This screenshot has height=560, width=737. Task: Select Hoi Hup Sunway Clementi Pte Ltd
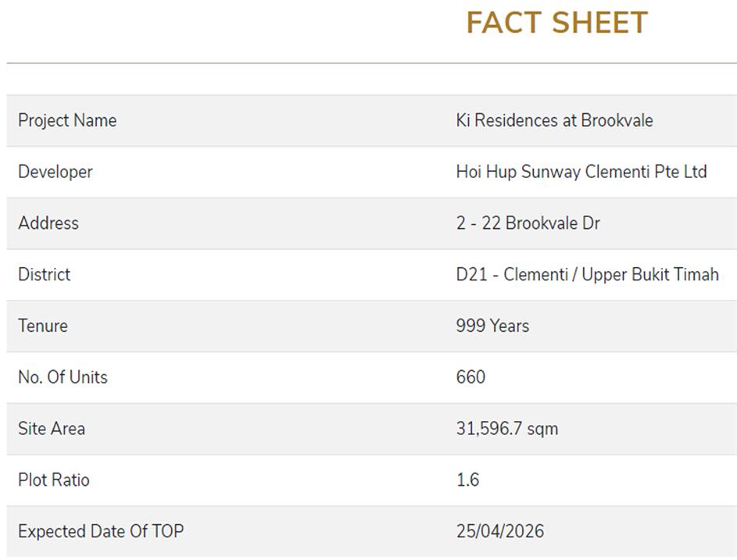click(x=581, y=172)
